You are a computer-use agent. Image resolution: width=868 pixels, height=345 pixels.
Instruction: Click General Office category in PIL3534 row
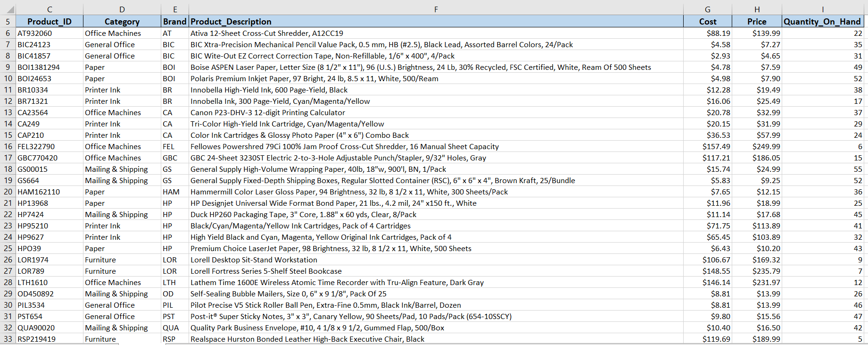point(122,305)
